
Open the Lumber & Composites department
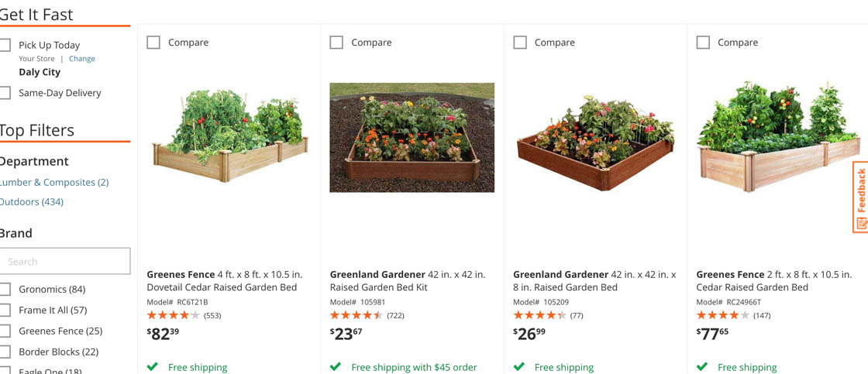pyautogui.click(x=53, y=183)
